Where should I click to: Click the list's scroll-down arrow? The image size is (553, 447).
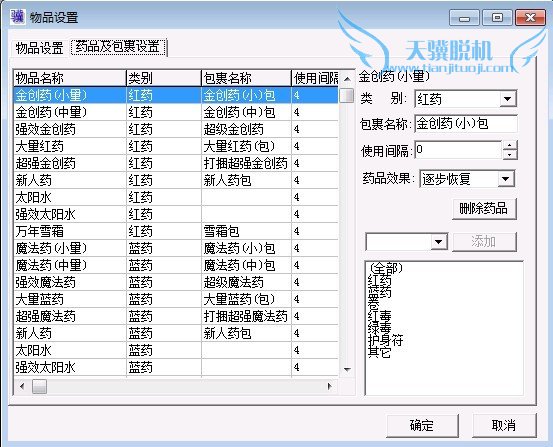tap(347, 369)
